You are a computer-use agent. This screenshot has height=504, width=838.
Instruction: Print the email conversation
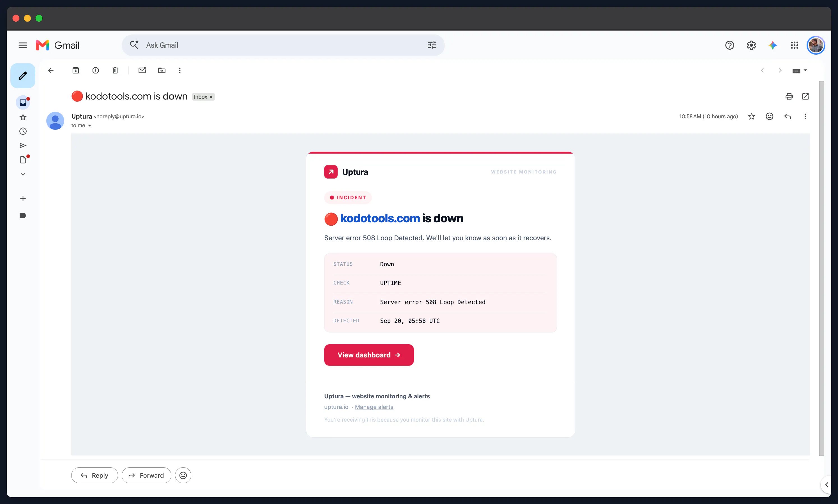(789, 96)
